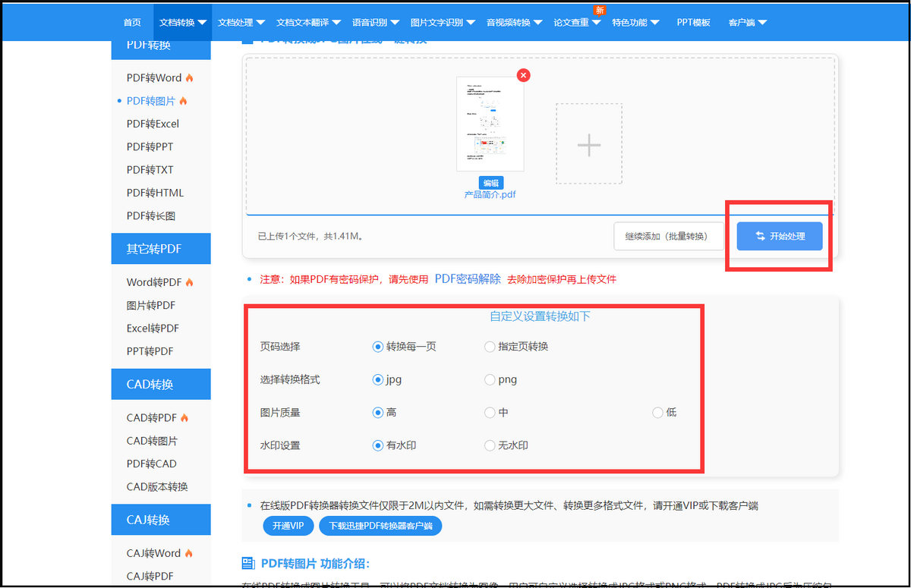Click the uploaded PDF page thumbnail

coord(490,124)
